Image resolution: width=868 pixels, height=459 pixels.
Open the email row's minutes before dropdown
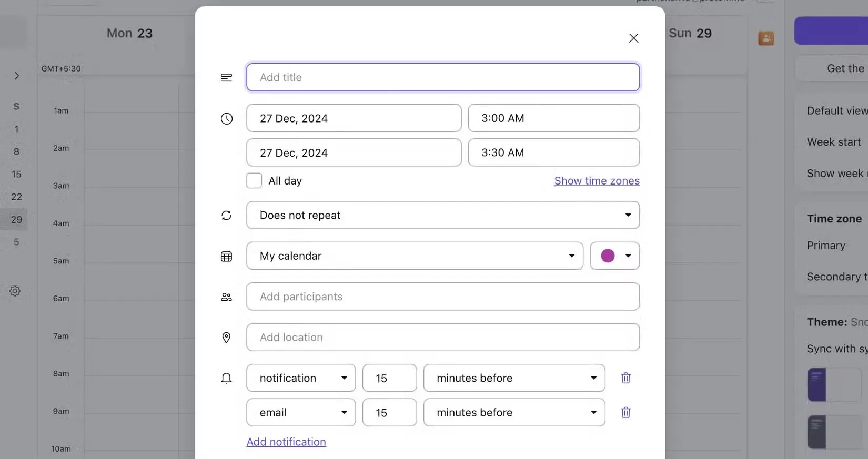pyautogui.click(x=514, y=413)
